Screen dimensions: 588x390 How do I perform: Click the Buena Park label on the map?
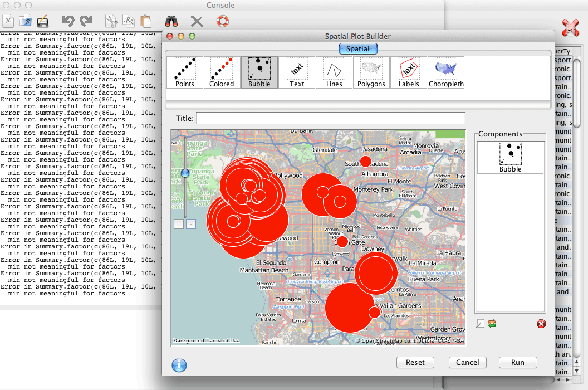(423, 279)
